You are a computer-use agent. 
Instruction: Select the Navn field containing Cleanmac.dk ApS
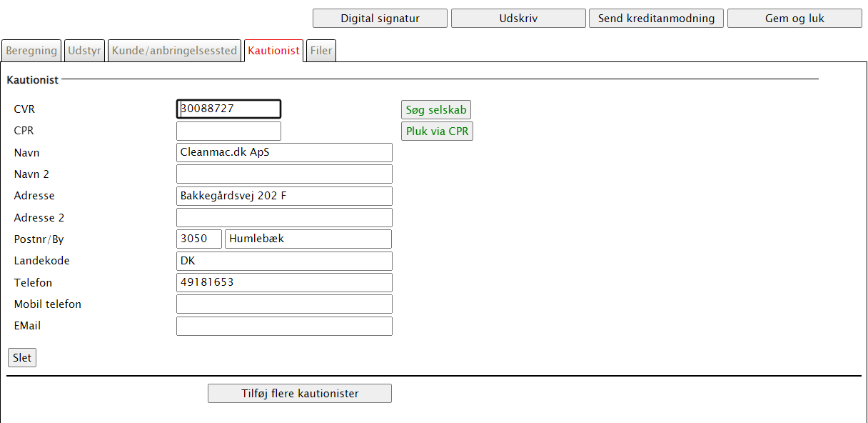tap(284, 152)
